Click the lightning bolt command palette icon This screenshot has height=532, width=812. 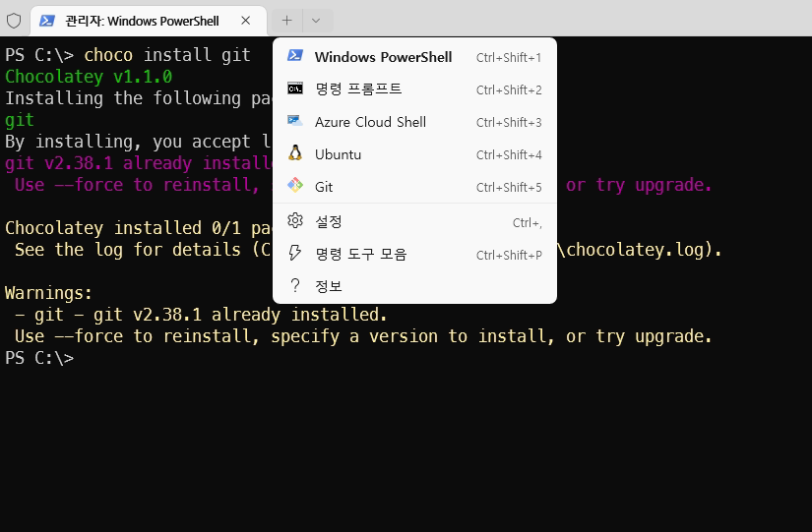point(294,253)
